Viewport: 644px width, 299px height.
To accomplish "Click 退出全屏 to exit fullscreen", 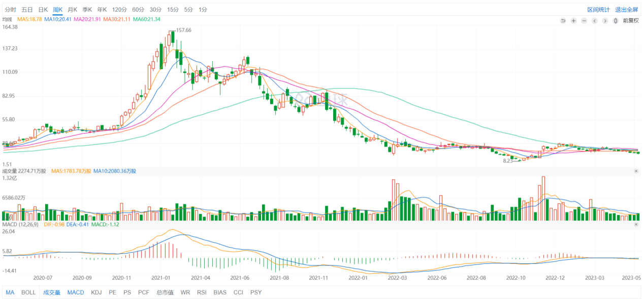I will (x=626, y=10).
